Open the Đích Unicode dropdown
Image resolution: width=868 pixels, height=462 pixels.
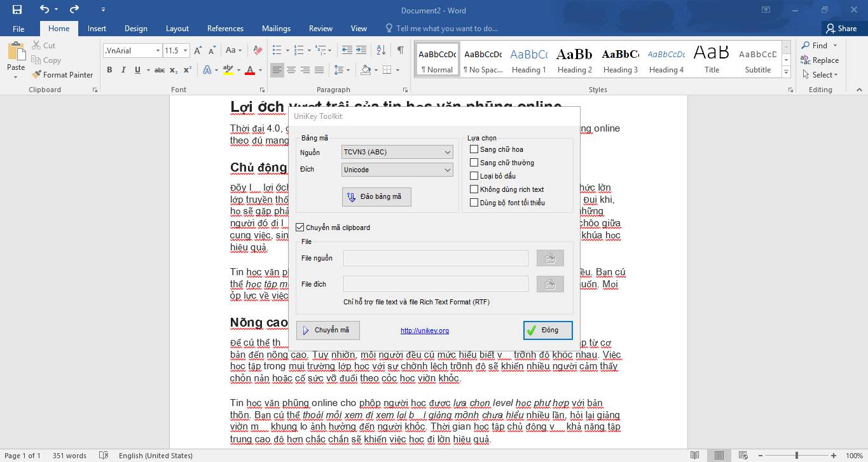[x=397, y=170]
